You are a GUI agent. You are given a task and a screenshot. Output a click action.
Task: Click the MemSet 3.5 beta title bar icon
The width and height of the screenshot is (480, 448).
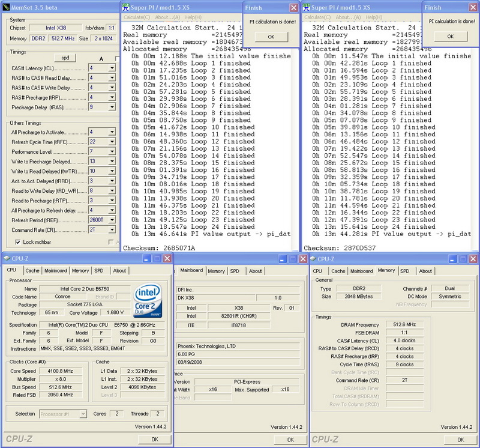point(6,7)
